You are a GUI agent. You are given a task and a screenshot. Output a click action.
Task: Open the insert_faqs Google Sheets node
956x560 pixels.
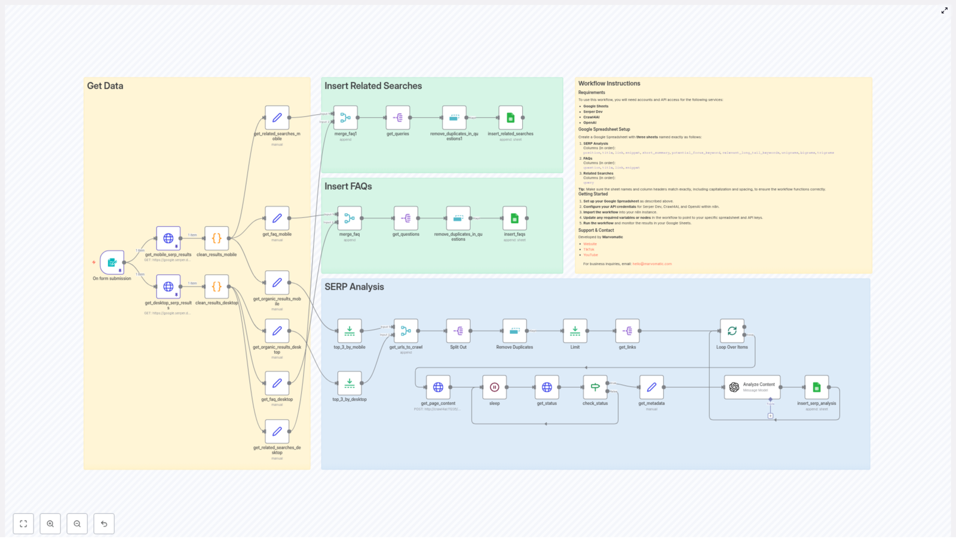coord(514,218)
